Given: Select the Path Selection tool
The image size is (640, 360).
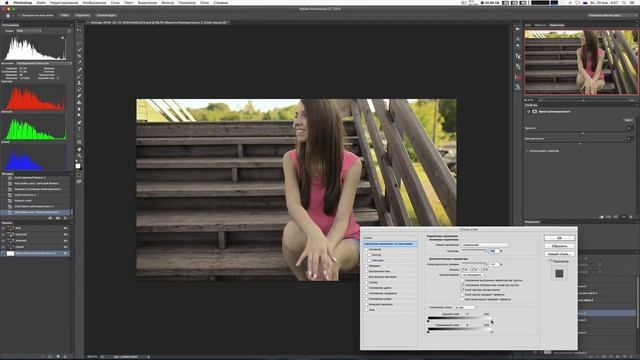Looking at the screenshot, I should point(79,136).
